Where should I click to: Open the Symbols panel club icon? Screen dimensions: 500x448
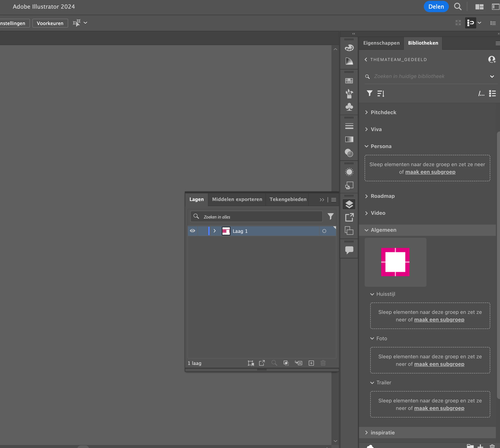coord(349,107)
